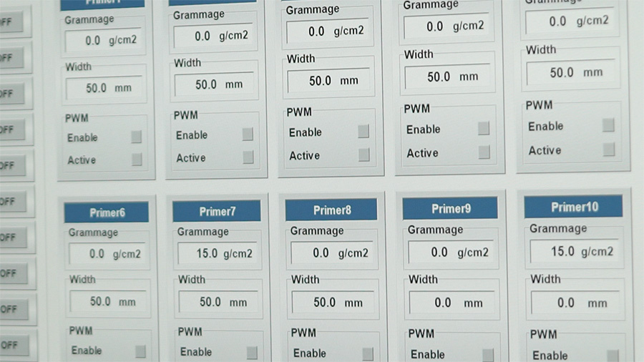This screenshot has height=362, width=644.
Task: Click Primer9 Width field showing 0.0 mm
Action: (x=450, y=303)
